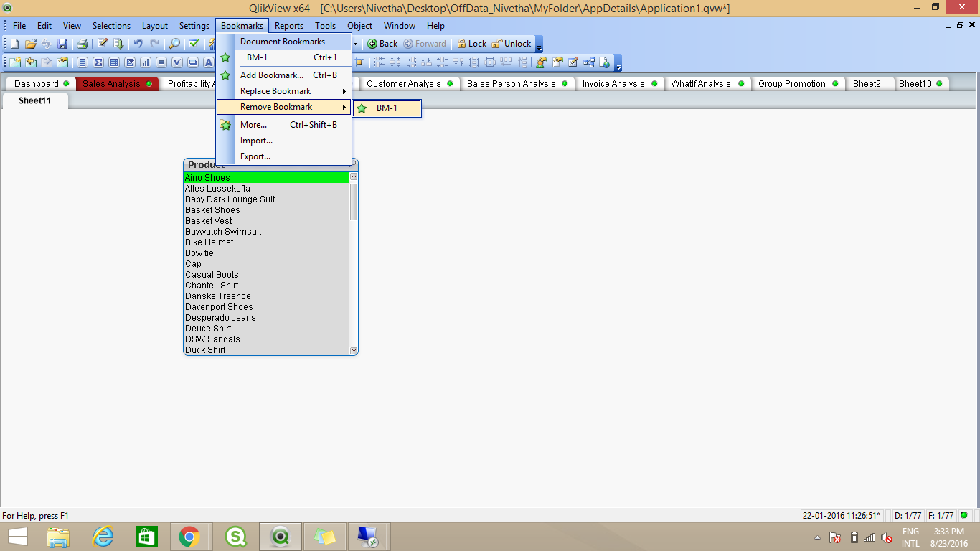Show hidden system tray icons
This screenshot has width=980, height=551.
tap(817, 537)
